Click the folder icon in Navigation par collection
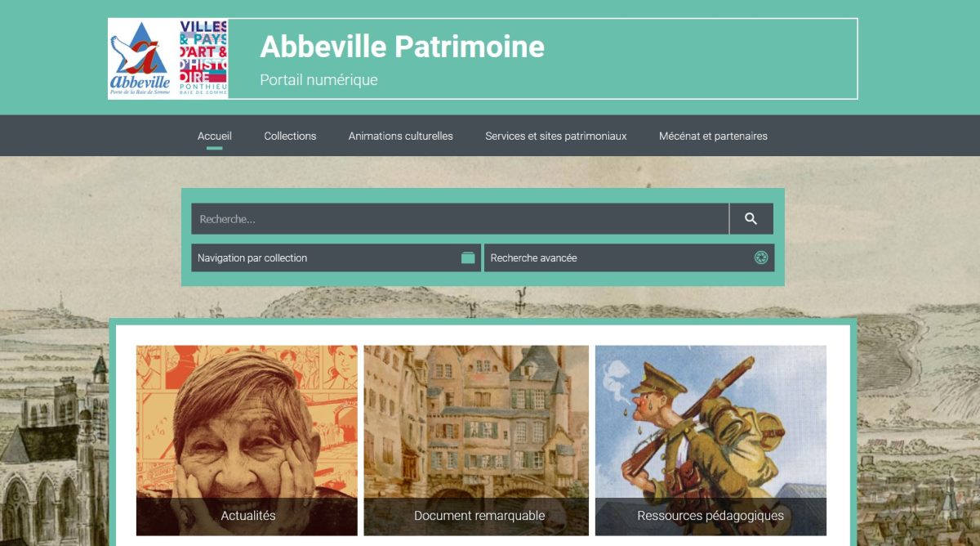Viewport: 980px width, 546px height. pos(468,257)
